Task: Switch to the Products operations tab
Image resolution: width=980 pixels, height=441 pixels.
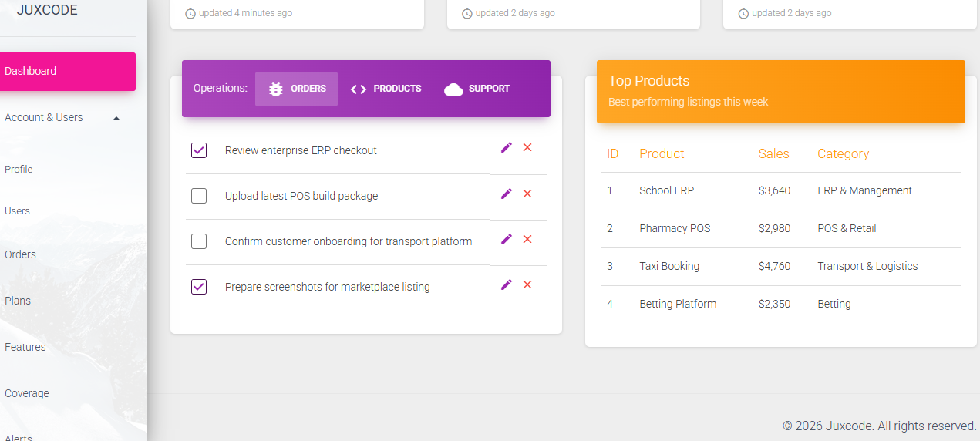Action: point(386,89)
